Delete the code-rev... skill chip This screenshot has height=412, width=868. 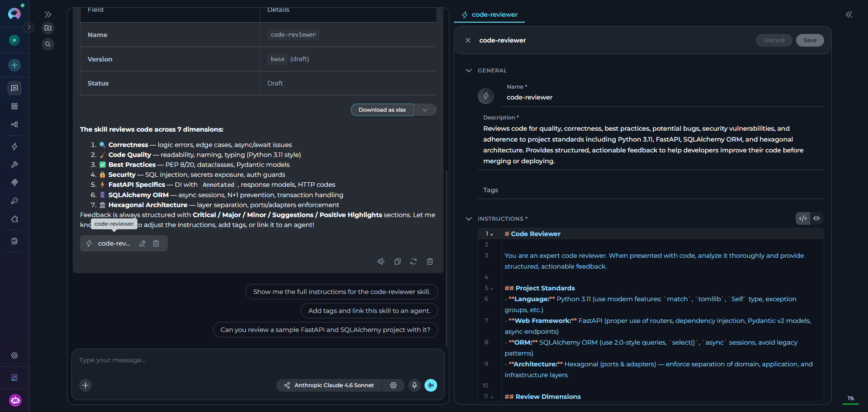point(156,243)
